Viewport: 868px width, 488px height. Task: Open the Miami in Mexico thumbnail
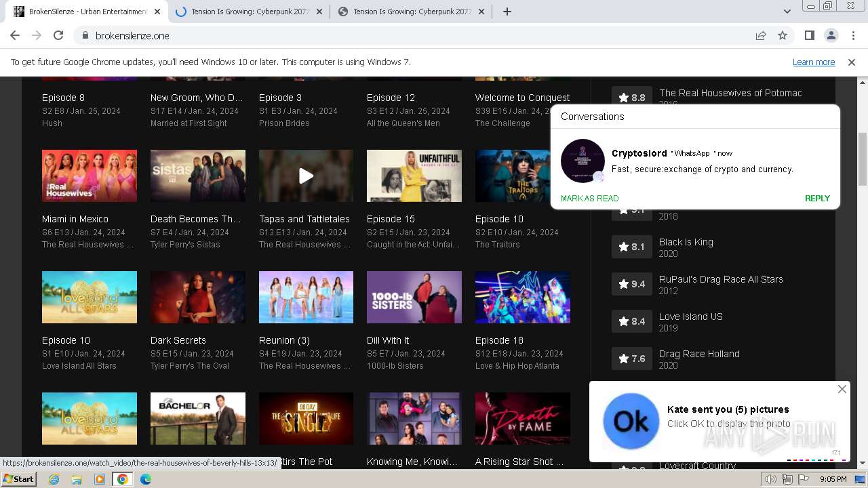(x=90, y=176)
